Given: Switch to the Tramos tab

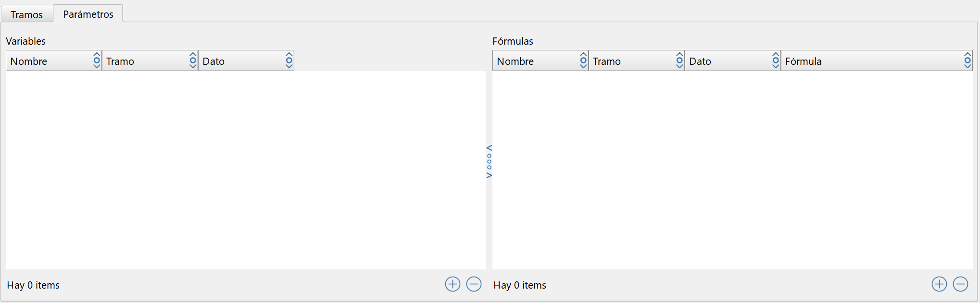Looking at the screenshot, I should point(27,14).
